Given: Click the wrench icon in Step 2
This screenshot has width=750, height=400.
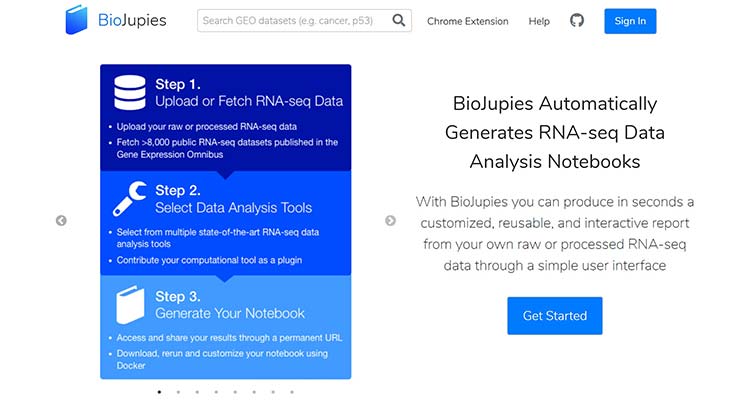Looking at the screenshot, I should [130, 199].
